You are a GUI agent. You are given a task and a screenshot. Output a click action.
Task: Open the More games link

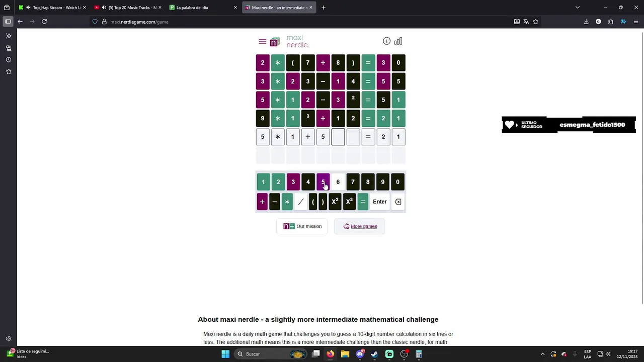tap(360, 226)
